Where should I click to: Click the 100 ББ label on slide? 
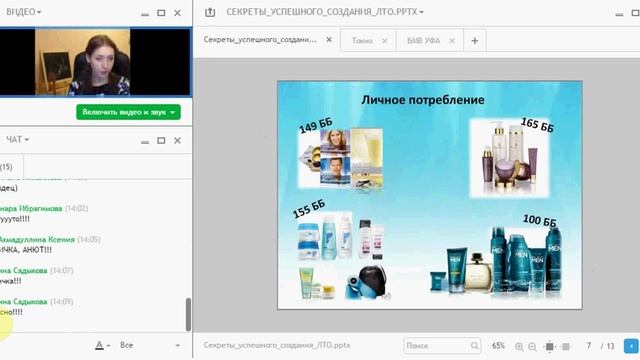[x=540, y=221]
